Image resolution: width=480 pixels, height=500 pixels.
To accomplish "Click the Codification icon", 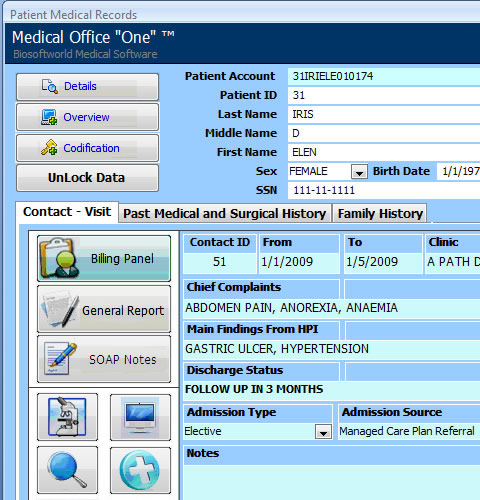I will pos(49,148).
